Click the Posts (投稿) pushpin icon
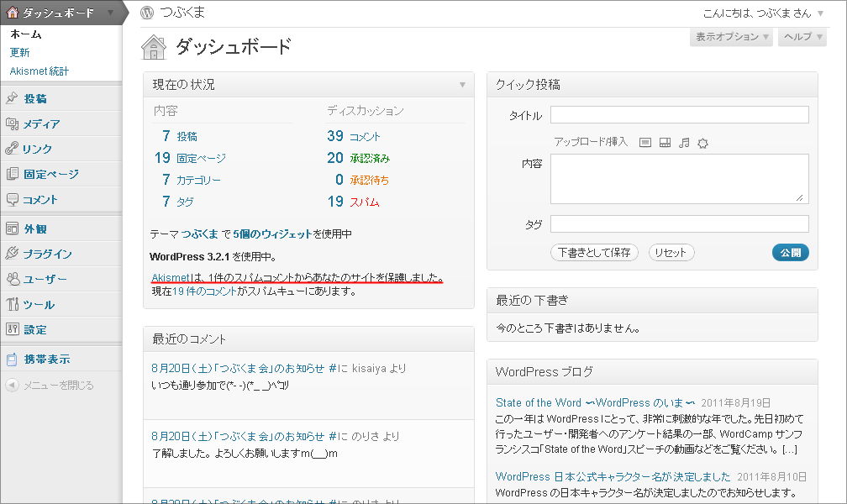The height and width of the screenshot is (504, 847). [x=12, y=98]
